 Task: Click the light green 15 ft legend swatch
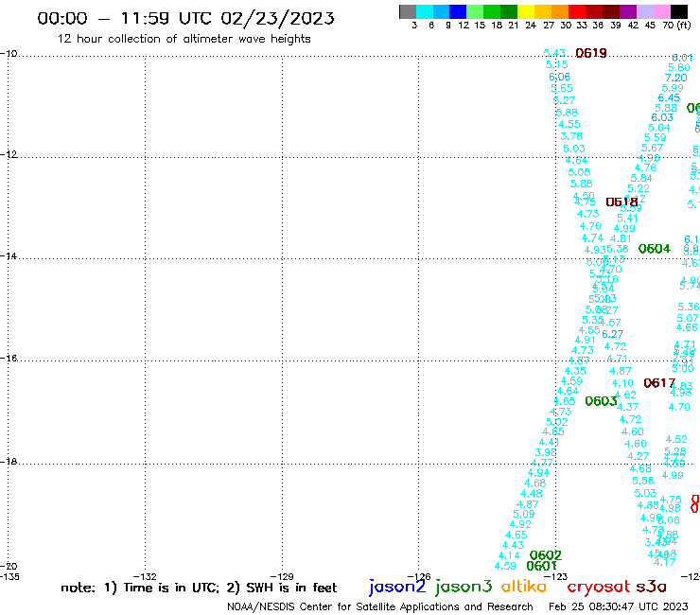pyautogui.click(x=475, y=11)
